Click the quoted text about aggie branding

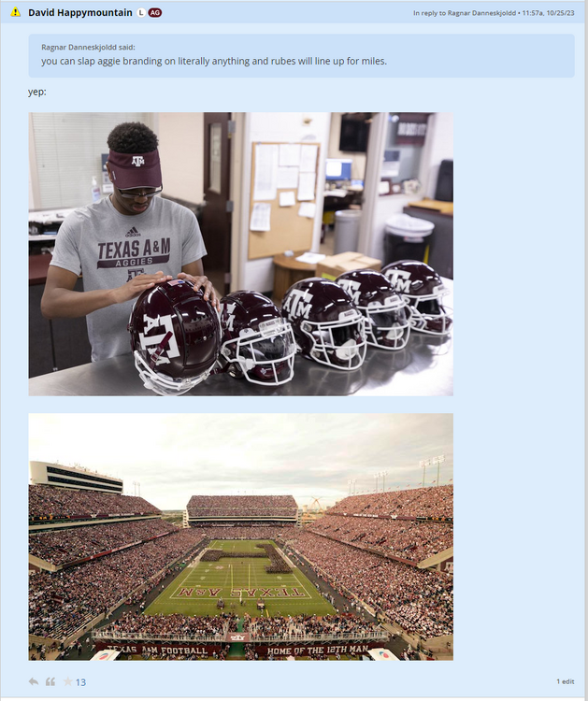[213, 61]
